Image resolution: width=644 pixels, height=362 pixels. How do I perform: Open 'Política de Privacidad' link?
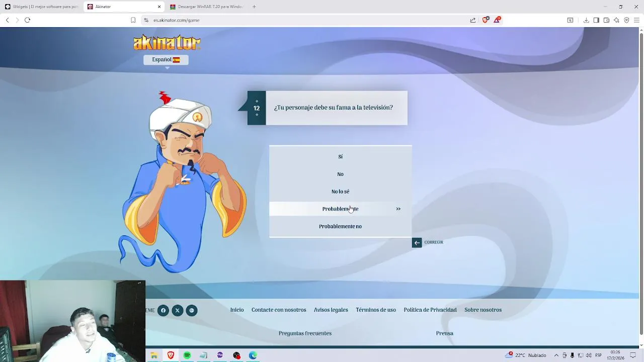[430, 310]
